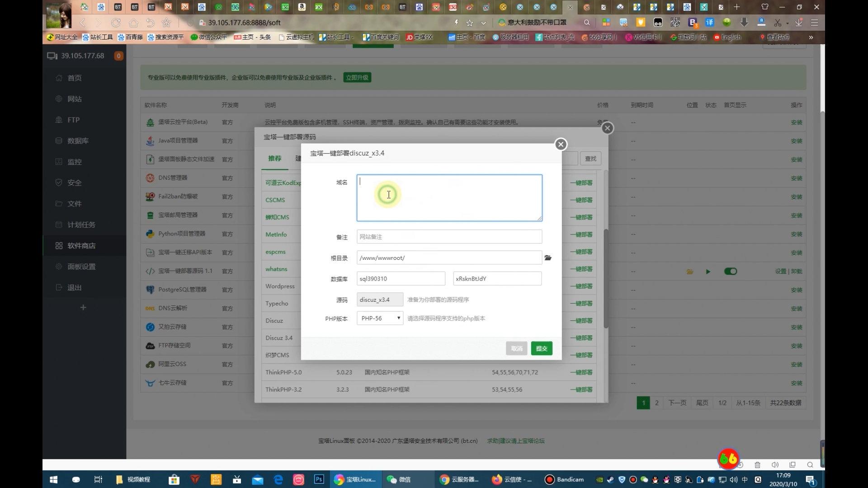
Task: Open Photoshop from the taskbar
Action: [319, 479]
